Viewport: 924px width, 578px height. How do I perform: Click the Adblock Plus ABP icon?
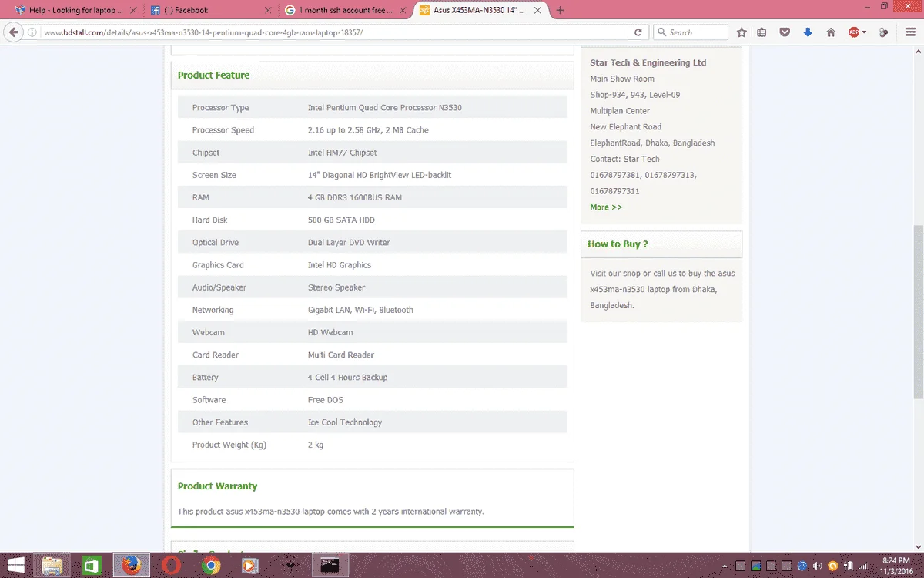tap(853, 32)
